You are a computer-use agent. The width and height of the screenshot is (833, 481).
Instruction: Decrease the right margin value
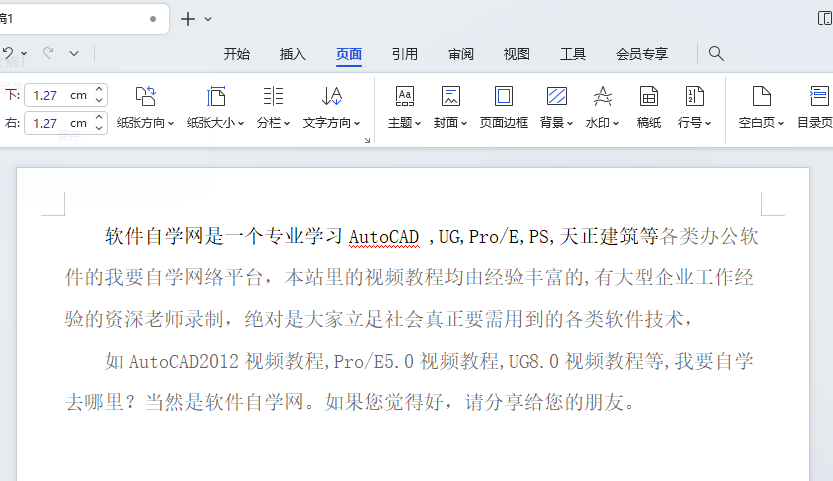(99, 128)
